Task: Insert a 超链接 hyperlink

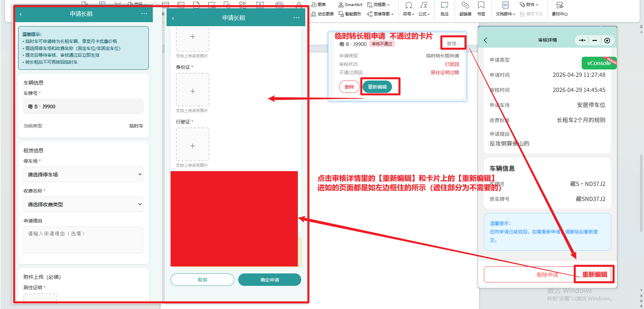Action: click(465, 9)
